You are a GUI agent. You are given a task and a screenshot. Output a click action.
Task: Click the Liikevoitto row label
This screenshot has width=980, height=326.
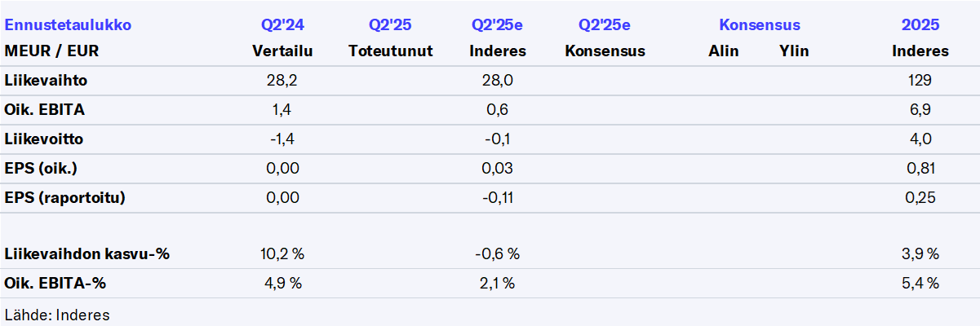tap(44, 139)
